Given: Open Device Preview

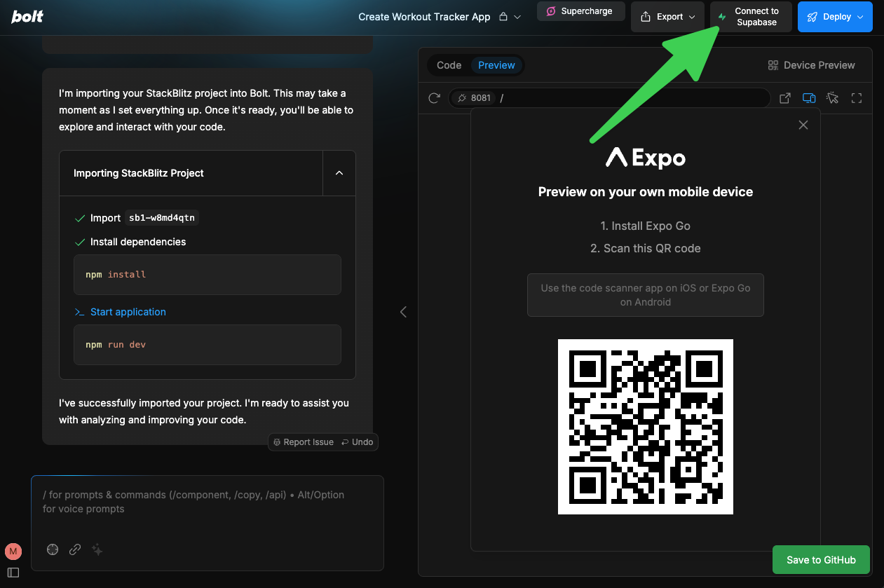Looking at the screenshot, I should pyautogui.click(x=811, y=65).
